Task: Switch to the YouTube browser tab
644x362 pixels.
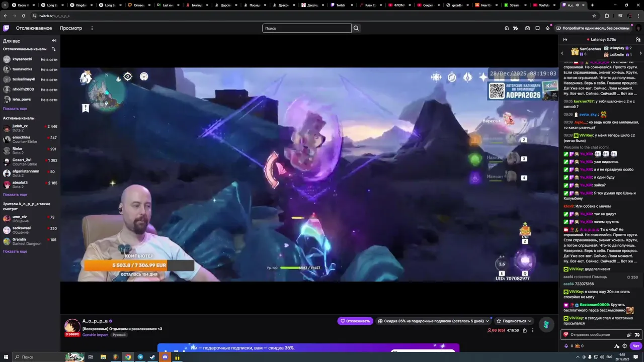Action: pyautogui.click(x=543, y=5)
